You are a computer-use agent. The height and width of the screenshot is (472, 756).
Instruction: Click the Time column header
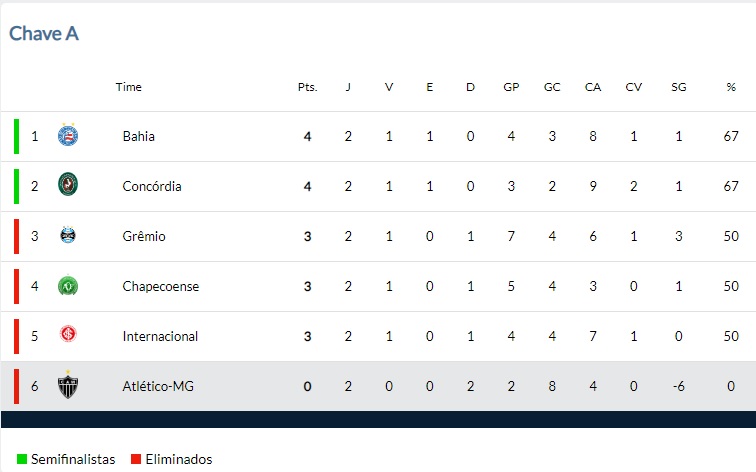click(129, 87)
